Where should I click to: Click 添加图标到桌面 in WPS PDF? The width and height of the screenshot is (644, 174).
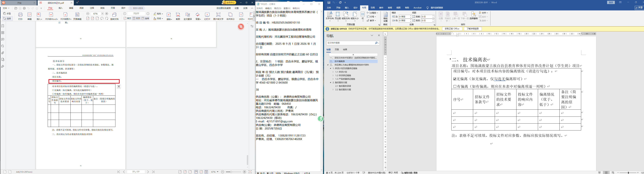[x=223, y=8]
